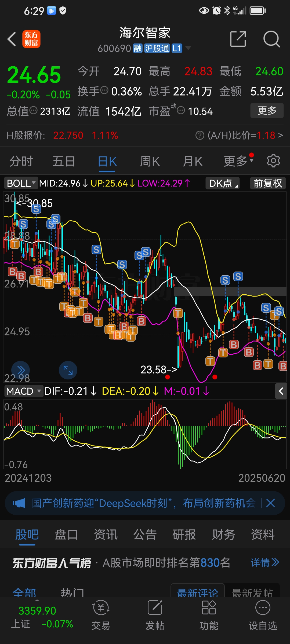Viewport: 290px width, 644px height.
Task: Tap the double-chevron chart expand button
Action: tap(21, 370)
